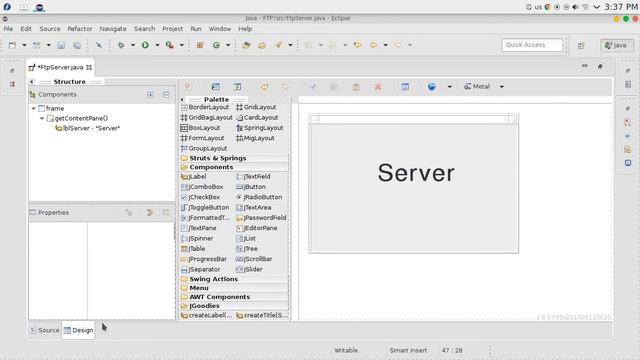Click the New file icon in toolbar
Viewport: 640px width, 360px height.
point(12,45)
